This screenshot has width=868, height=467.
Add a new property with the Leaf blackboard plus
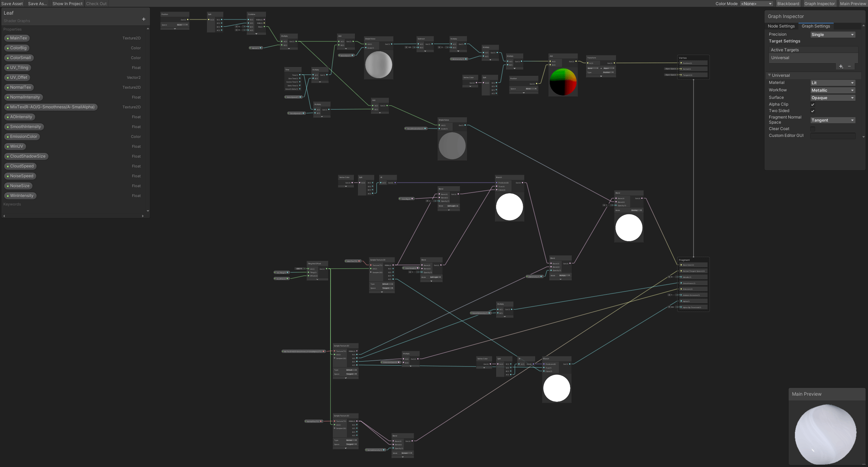pos(144,19)
